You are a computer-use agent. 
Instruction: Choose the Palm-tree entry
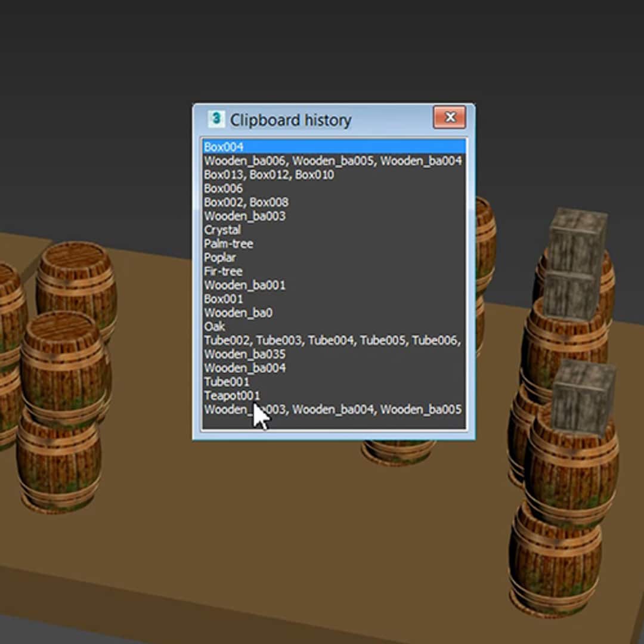(x=334, y=243)
